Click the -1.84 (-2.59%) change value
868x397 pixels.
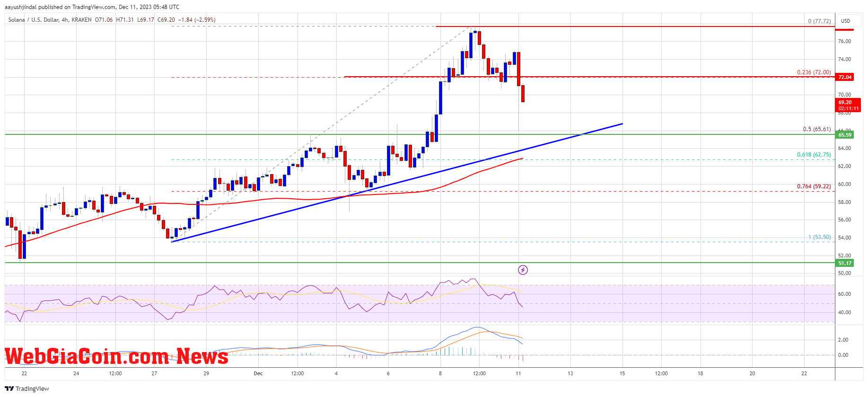pos(197,20)
